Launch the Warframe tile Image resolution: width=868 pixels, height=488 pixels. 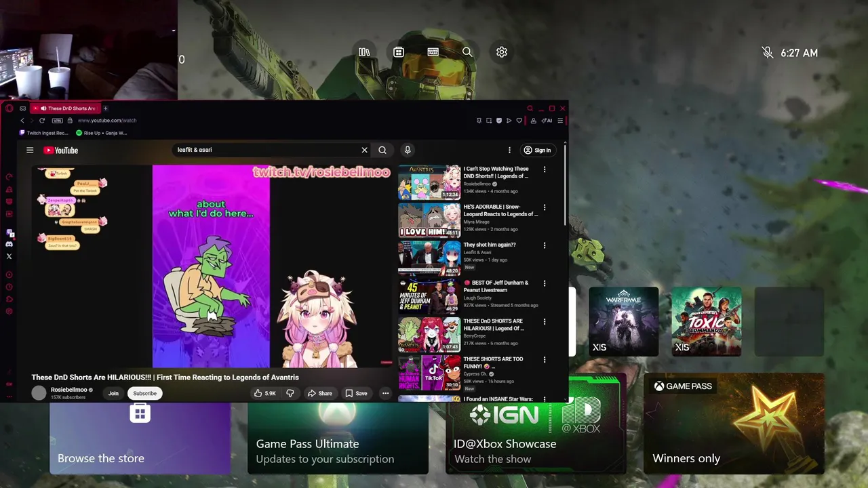tap(623, 321)
